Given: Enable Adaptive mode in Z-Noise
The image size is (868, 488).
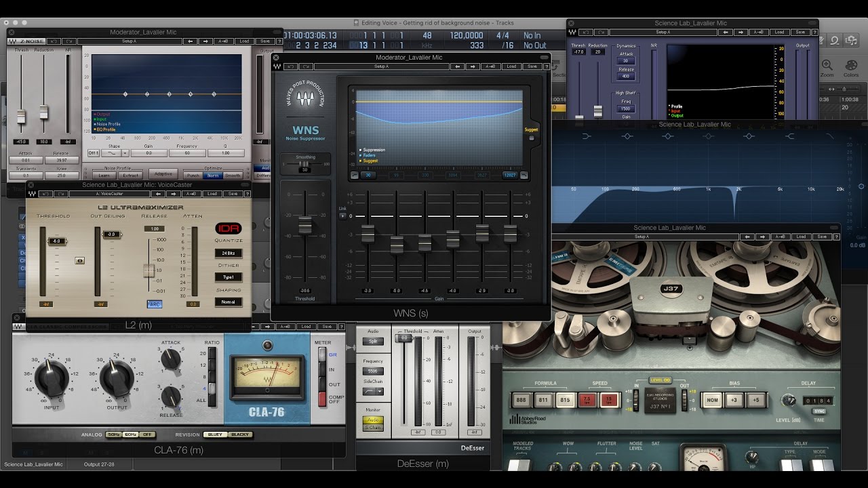Looking at the screenshot, I should pos(163,174).
